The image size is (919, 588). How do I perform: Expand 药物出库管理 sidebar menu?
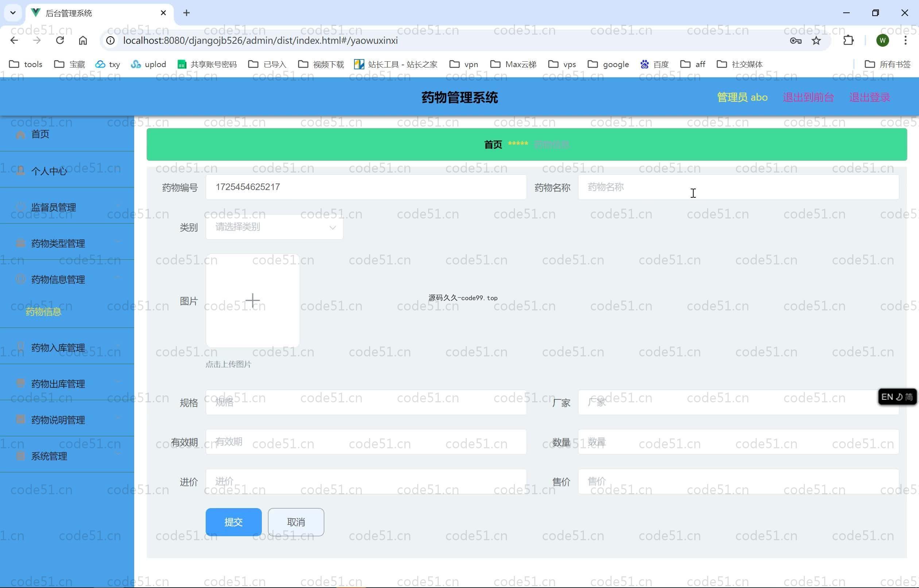(67, 383)
